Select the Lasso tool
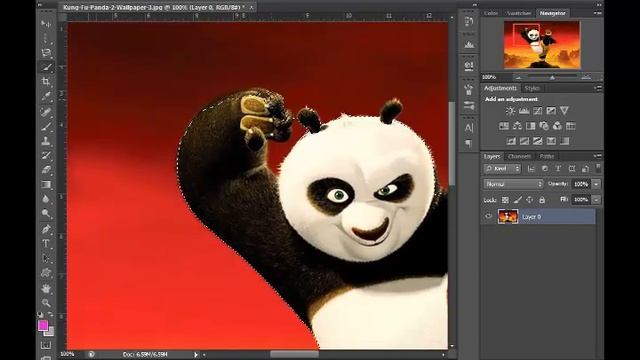 [46, 52]
